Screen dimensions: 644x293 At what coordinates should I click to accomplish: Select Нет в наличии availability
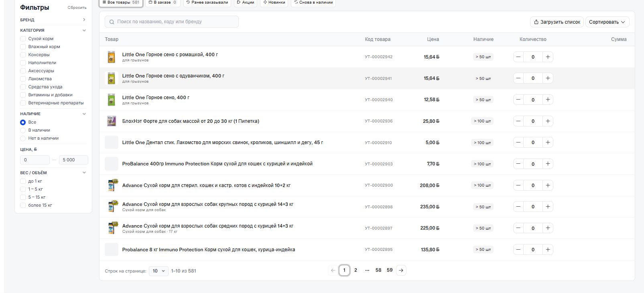(x=23, y=138)
